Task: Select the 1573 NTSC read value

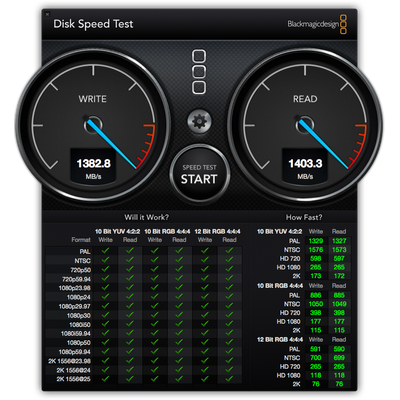Action: pyautogui.click(x=339, y=250)
